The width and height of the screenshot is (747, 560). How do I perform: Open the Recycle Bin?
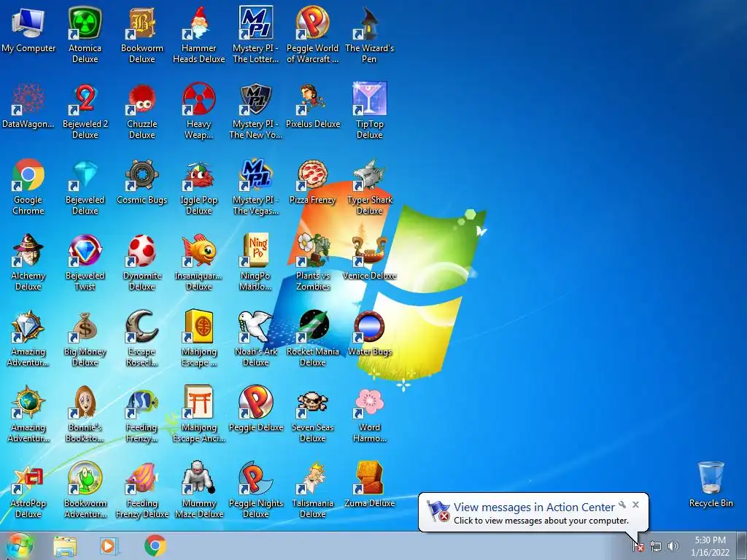coord(711,484)
